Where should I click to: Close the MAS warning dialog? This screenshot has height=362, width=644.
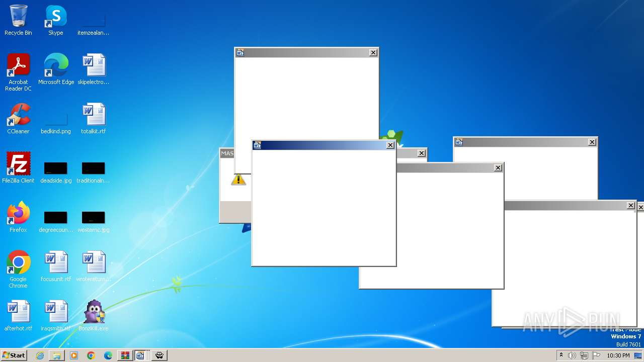(421, 153)
